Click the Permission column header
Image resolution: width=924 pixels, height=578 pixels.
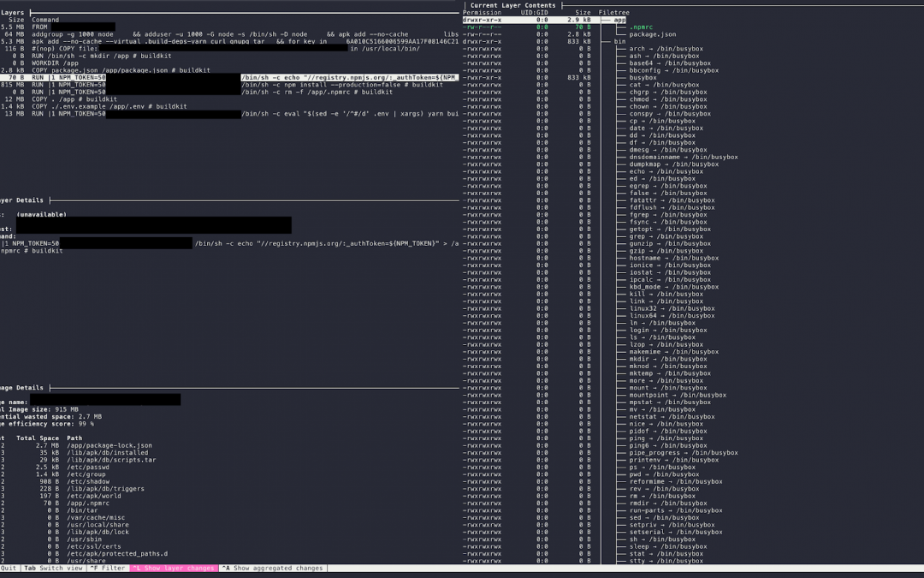click(482, 12)
